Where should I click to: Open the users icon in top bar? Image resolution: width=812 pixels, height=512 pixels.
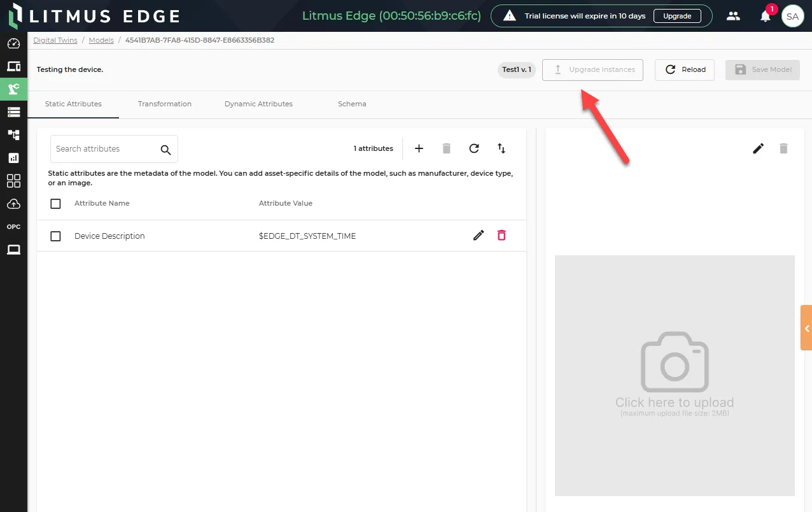[734, 16]
